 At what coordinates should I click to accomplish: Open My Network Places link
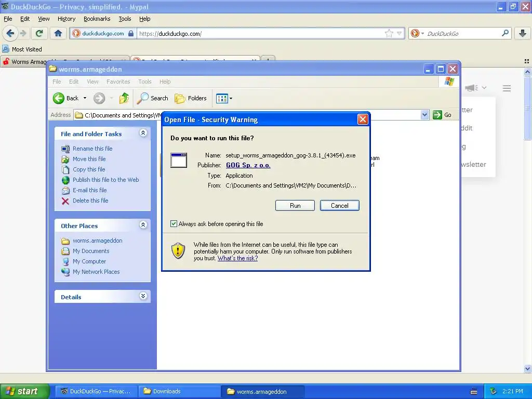[96, 272]
